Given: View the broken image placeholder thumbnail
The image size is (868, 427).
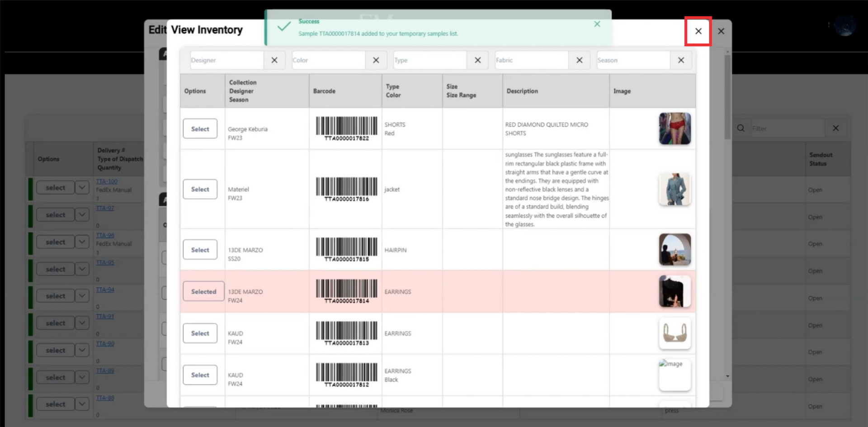Looking at the screenshot, I should tap(675, 375).
